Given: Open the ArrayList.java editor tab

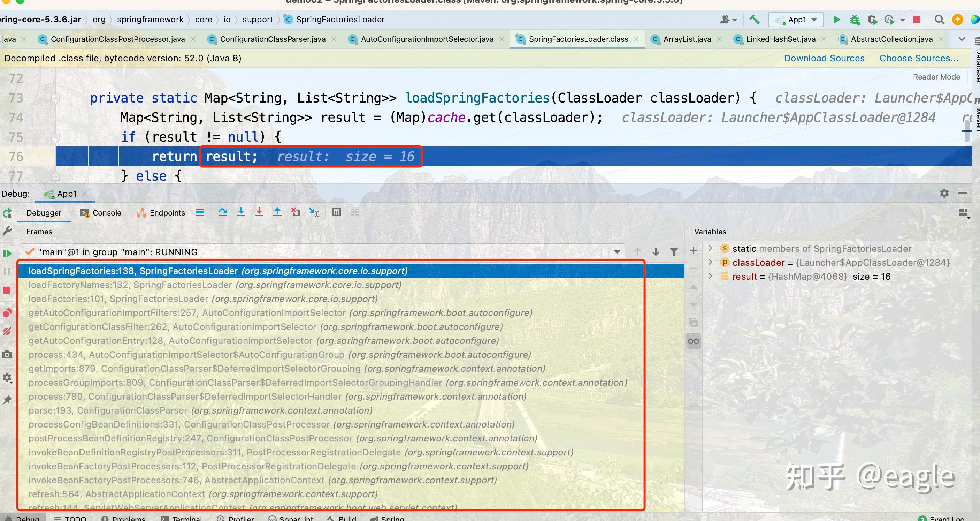Looking at the screenshot, I should (686, 39).
